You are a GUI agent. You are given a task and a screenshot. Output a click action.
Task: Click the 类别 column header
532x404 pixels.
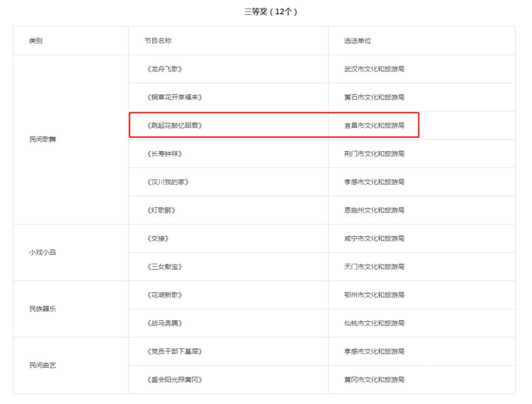[35, 41]
